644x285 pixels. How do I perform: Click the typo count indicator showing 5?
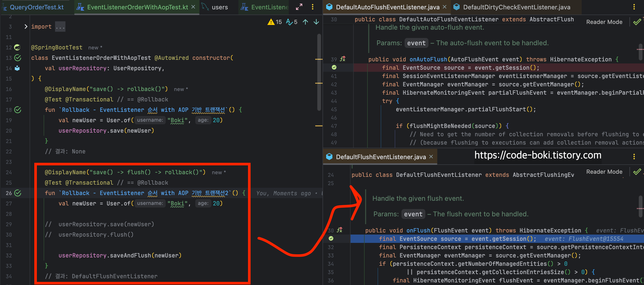pos(292,22)
